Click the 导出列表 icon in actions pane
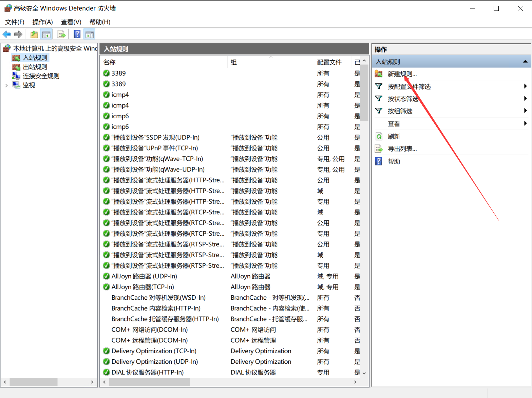Screen dimensions: 532x398 (379, 149)
